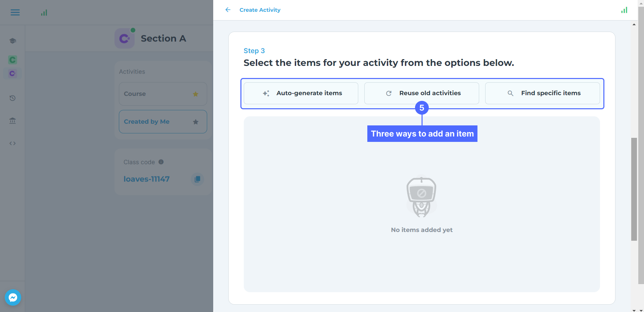The height and width of the screenshot is (312, 644).
Task: Select the green C class icon
Action: (13, 60)
